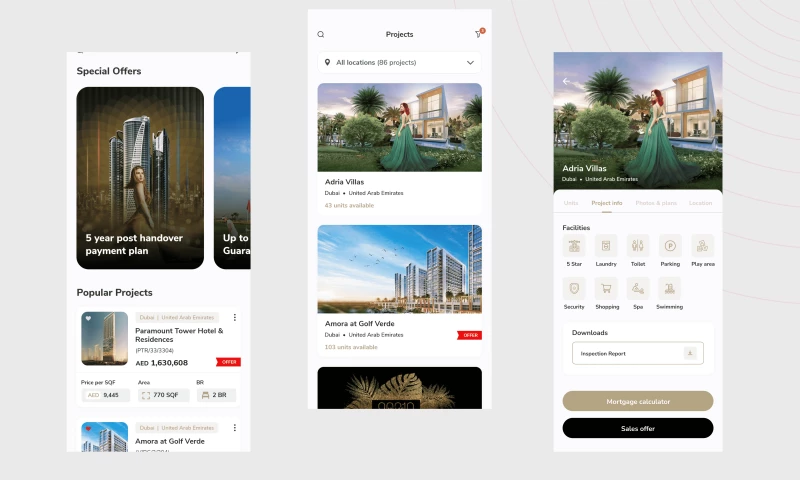Image resolution: width=800 pixels, height=480 pixels.
Task: Toggle favorite heart on Amora at Golf Verde
Action: [88, 429]
